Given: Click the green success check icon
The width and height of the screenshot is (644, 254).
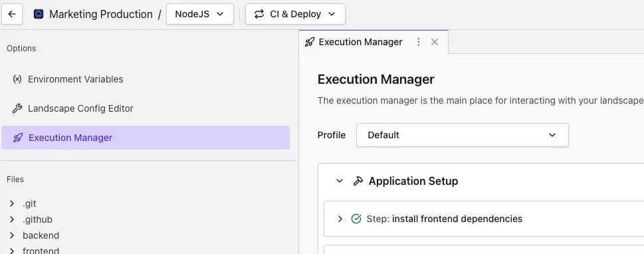Looking at the screenshot, I should 356,219.
